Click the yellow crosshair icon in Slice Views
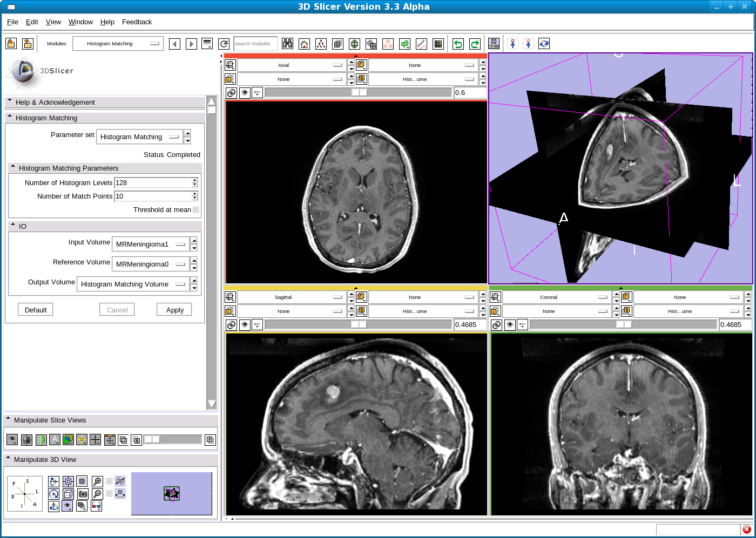756x538 pixels. point(82,440)
